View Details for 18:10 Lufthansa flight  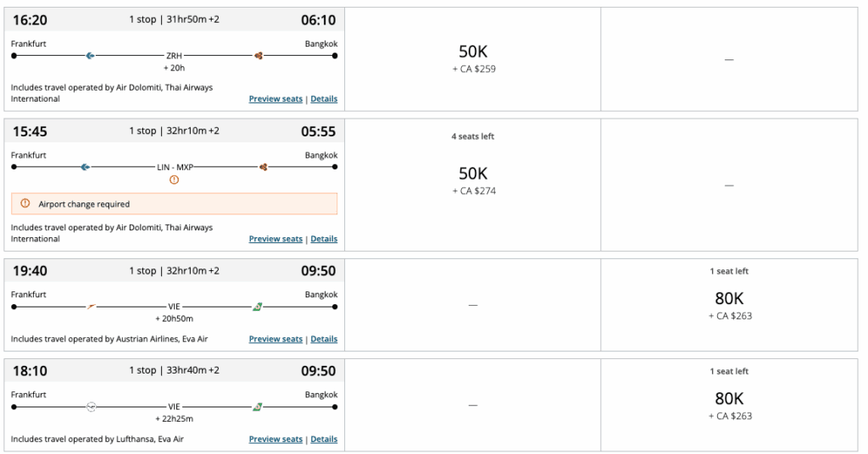pos(324,439)
